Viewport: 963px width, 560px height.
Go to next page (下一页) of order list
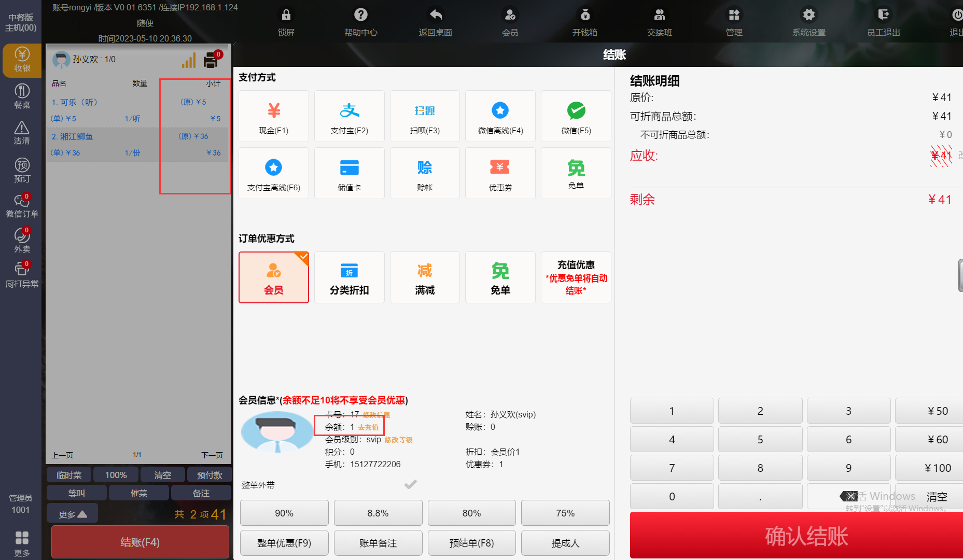tap(212, 455)
